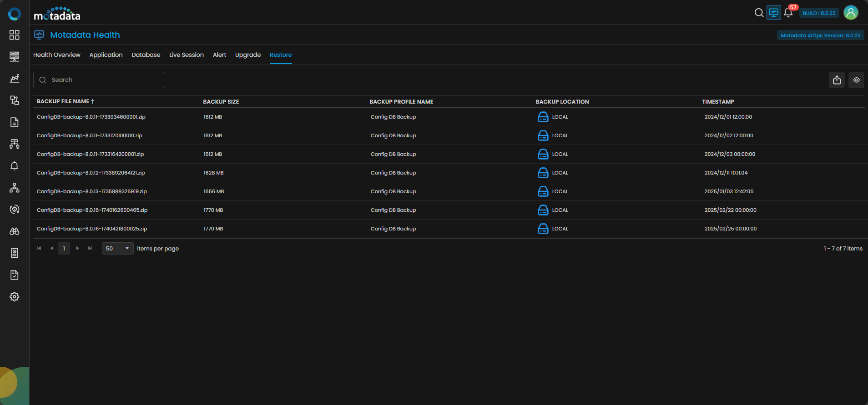Sort by Backup File Name column header

(66, 101)
